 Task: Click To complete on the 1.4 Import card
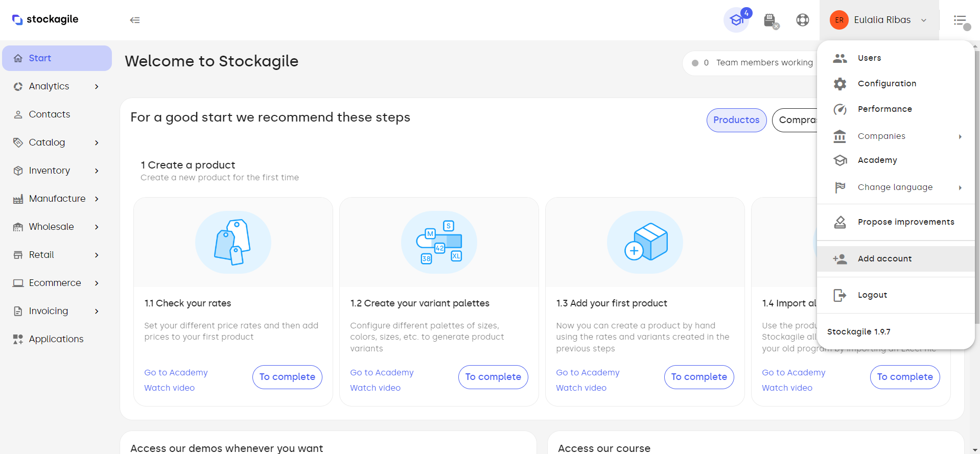(x=905, y=377)
